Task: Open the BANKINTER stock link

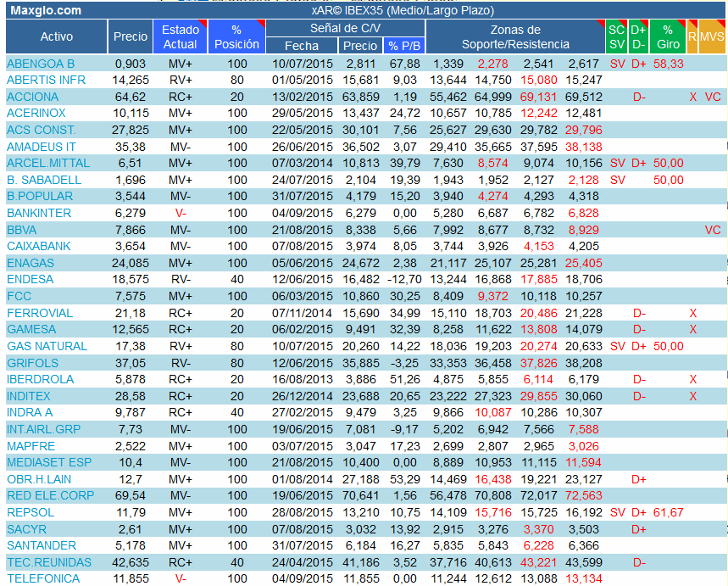Action: [x=39, y=213]
